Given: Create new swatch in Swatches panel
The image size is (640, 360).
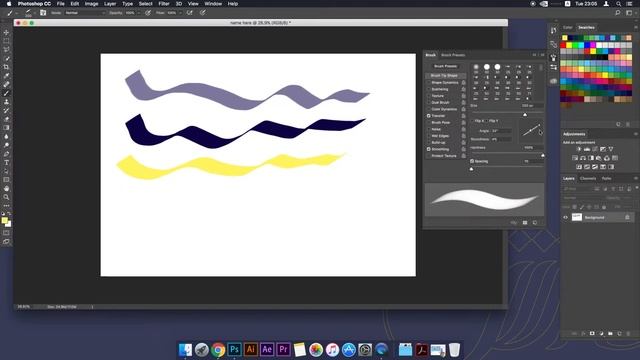Looking at the screenshot, I should tap(618, 124).
